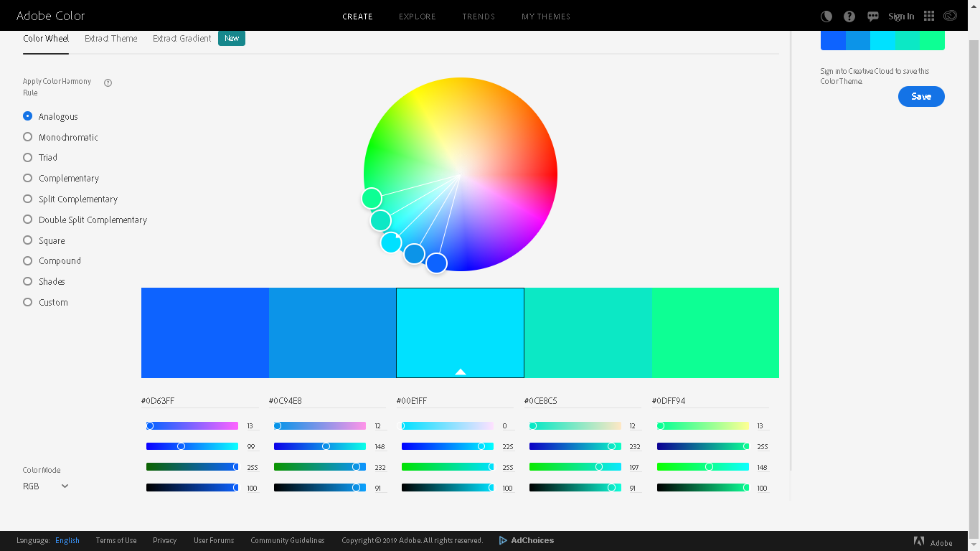Click the Save button

click(x=921, y=96)
